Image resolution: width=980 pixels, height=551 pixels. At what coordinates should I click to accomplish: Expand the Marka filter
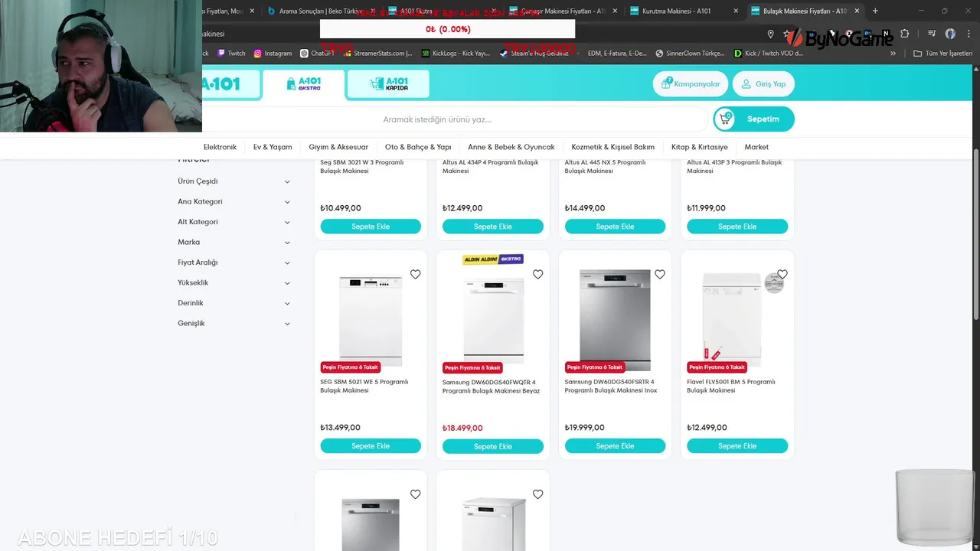pyautogui.click(x=234, y=243)
